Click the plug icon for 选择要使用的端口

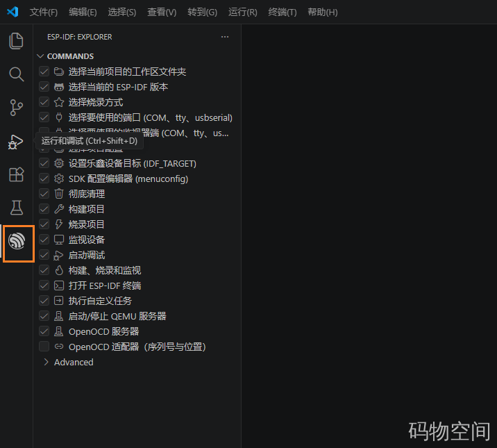click(58, 117)
